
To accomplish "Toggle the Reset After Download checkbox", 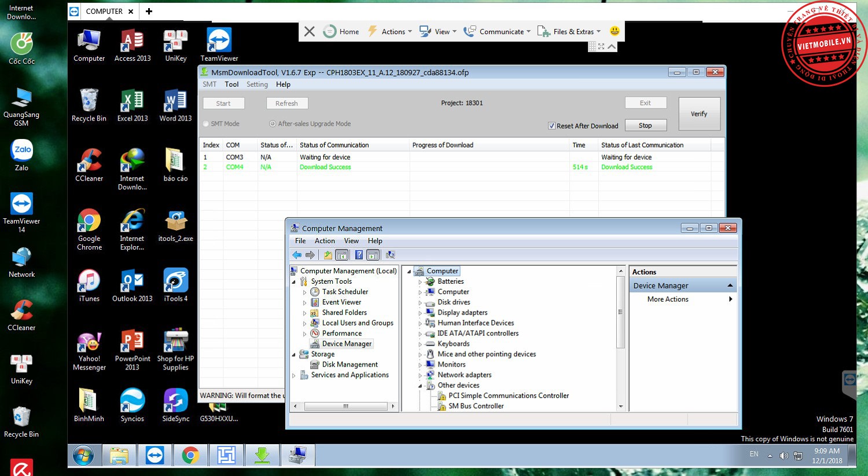I will click(x=551, y=126).
